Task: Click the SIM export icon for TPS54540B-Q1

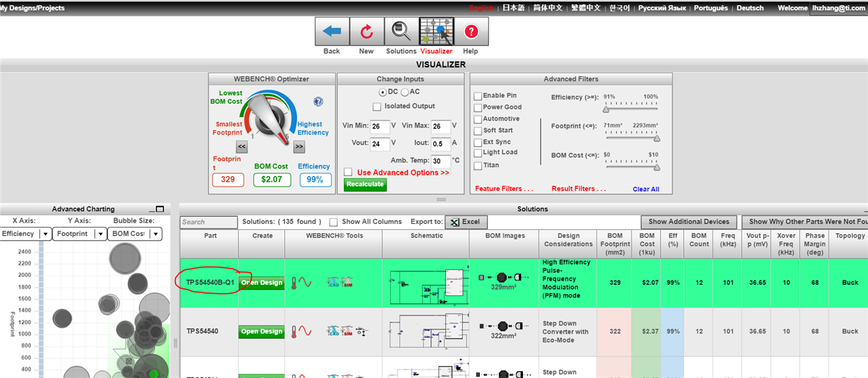Action: pos(347,282)
